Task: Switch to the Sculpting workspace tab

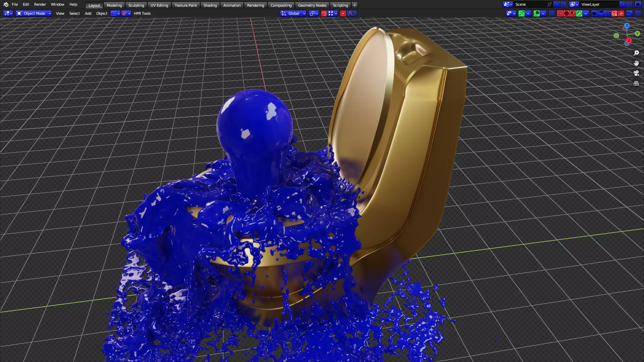Action: 136,5
